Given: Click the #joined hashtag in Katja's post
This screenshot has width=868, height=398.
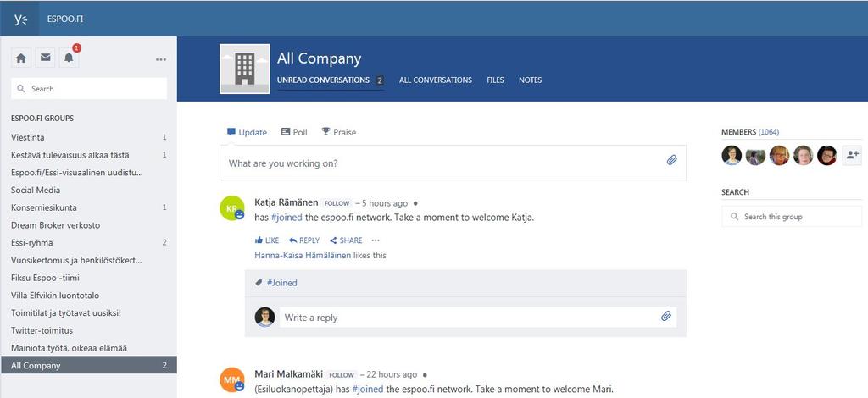Looking at the screenshot, I should coord(287,218).
